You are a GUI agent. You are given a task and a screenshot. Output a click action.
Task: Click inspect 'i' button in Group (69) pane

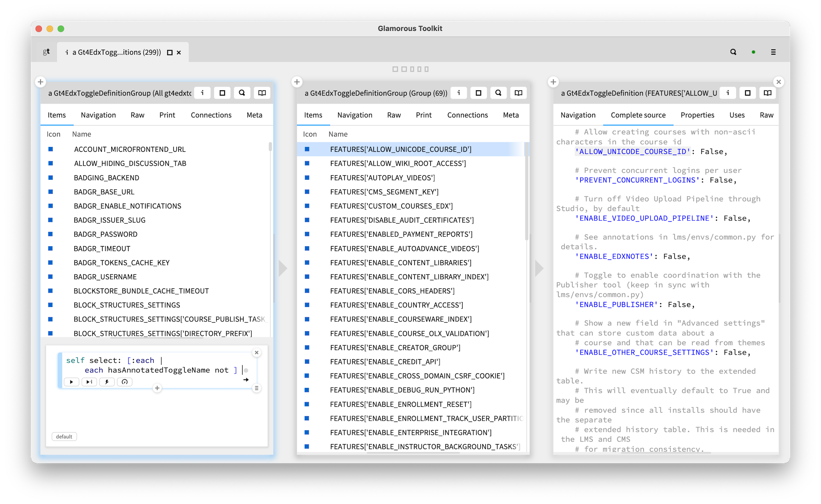tap(459, 93)
